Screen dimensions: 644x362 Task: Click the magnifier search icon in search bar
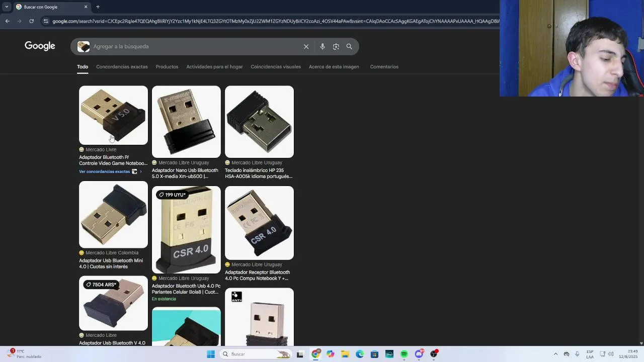point(349,46)
